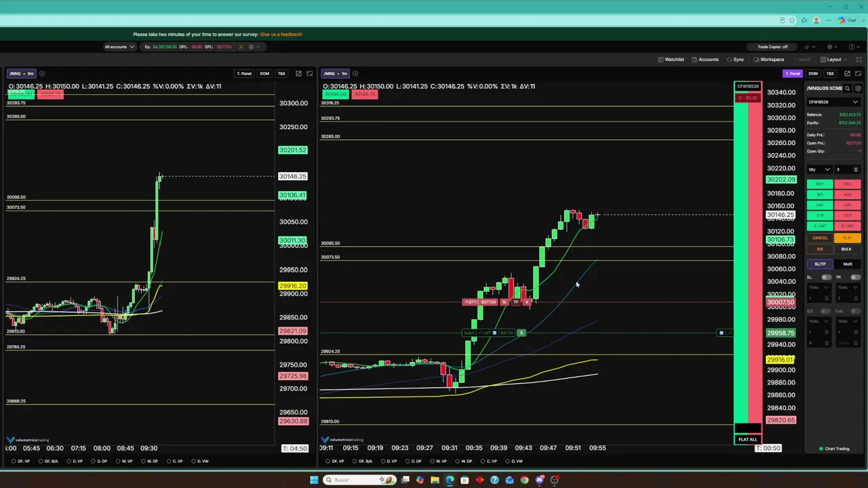Viewport: 868px width, 488px height.
Task: Toggle OF. VP indicator on left chart
Action: [20, 461]
